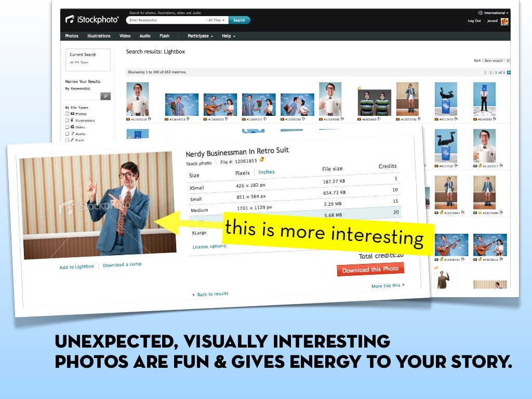Open Photos in the navigation bar
The height and width of the screenshot is (399, 532).
(x=72, y=36)
